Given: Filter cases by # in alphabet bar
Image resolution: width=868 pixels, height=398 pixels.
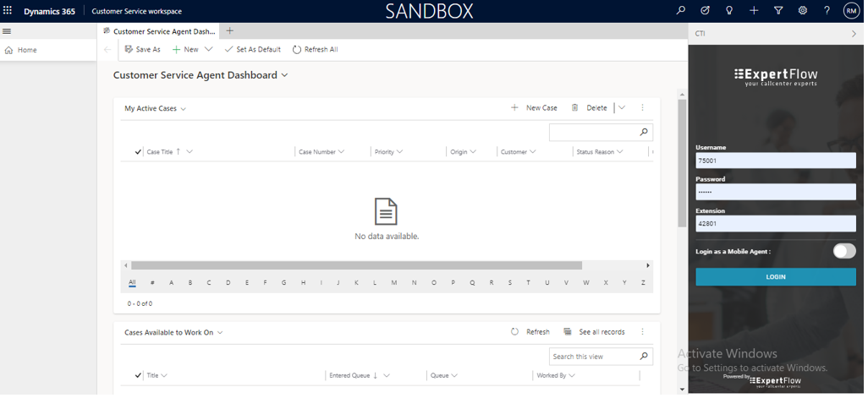Looking at the screenshot, I should click(152, 282).
